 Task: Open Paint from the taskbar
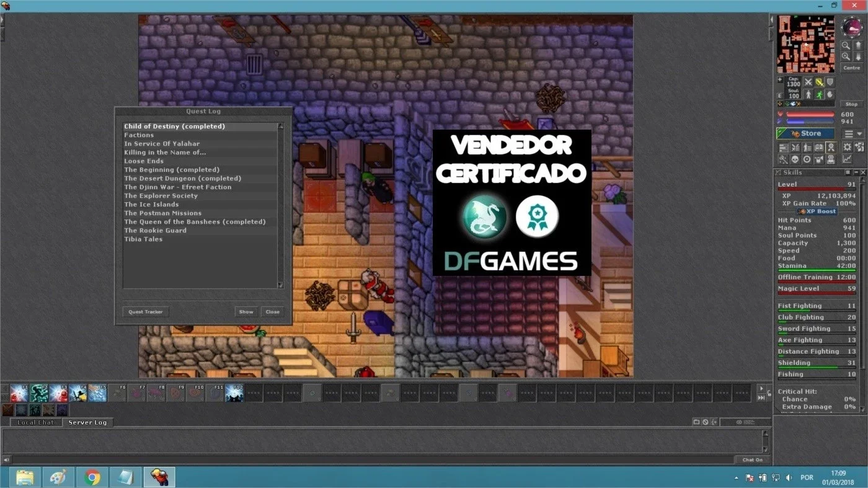click(58, 477)
